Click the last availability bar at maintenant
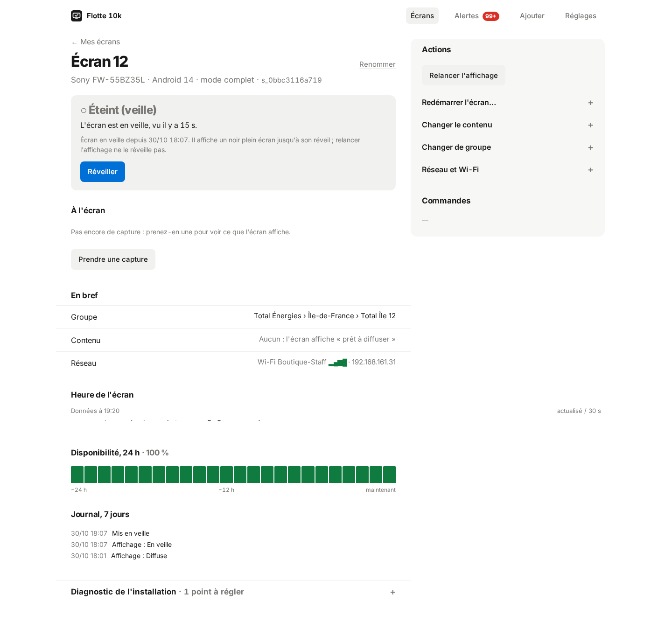This screenshot has height=622, width=672. 389,475
